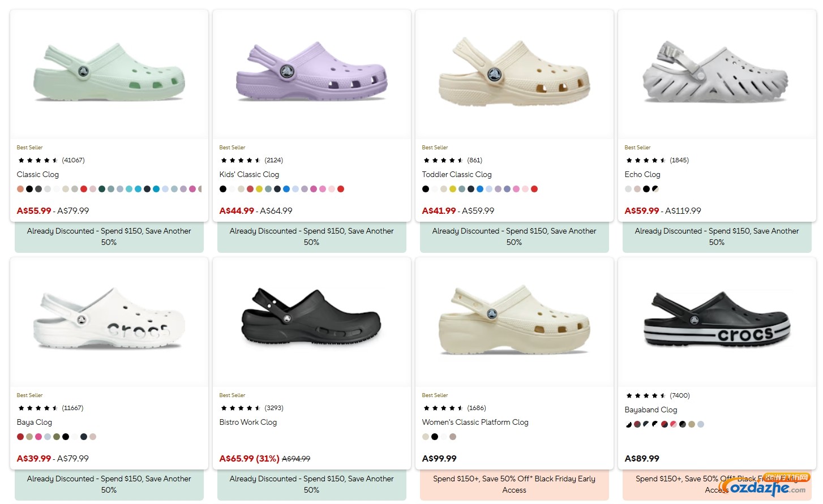The image size is (823, 504).
Task: Click the Echo Clog product image
Action: (x=717, y=74)
